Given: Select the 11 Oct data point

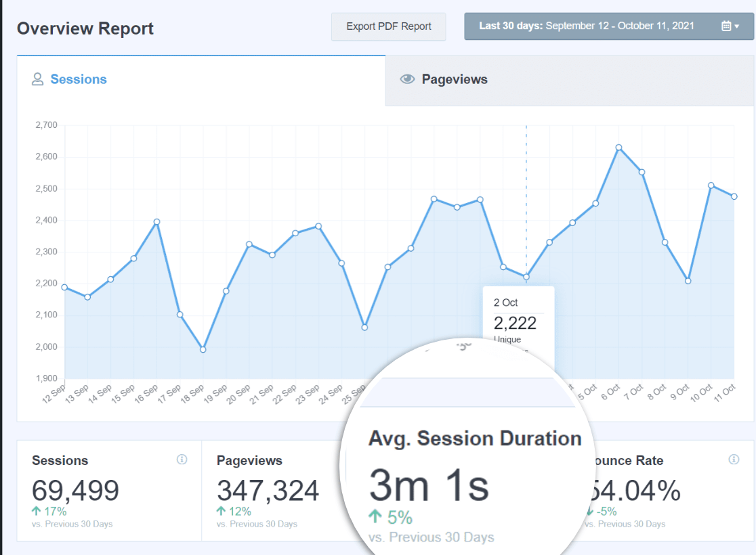Looking at the screenshot, I should [x=734, y=196].
